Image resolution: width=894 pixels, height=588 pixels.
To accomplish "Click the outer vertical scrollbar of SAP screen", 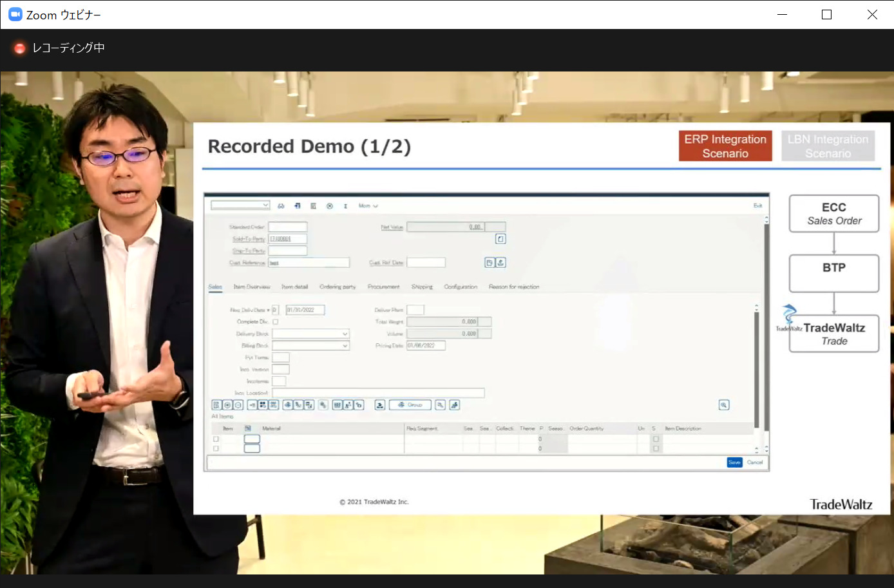I will click(x=766, y=328).
